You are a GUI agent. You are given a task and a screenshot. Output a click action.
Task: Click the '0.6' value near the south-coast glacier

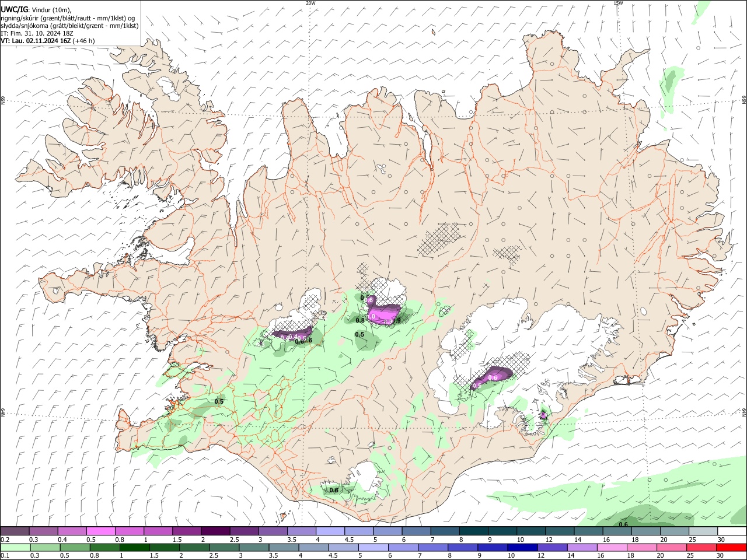point(334,490)
